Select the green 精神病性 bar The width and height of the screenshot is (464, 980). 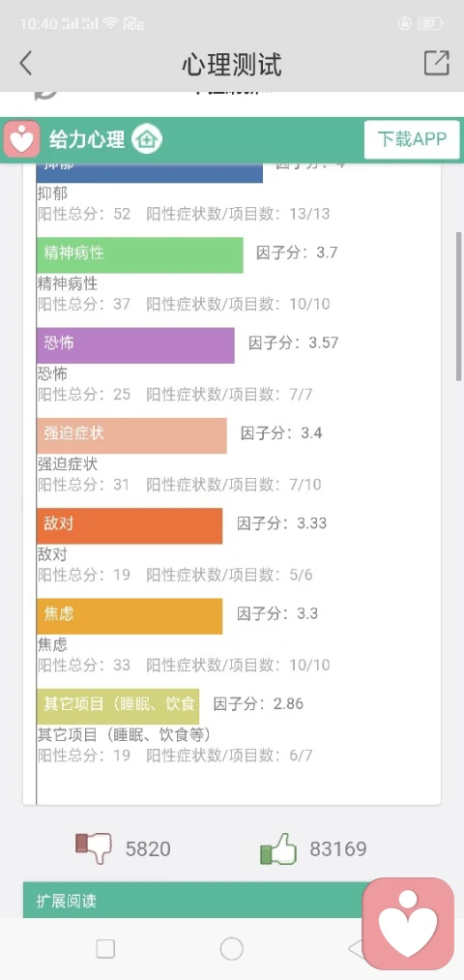point(140,255)
